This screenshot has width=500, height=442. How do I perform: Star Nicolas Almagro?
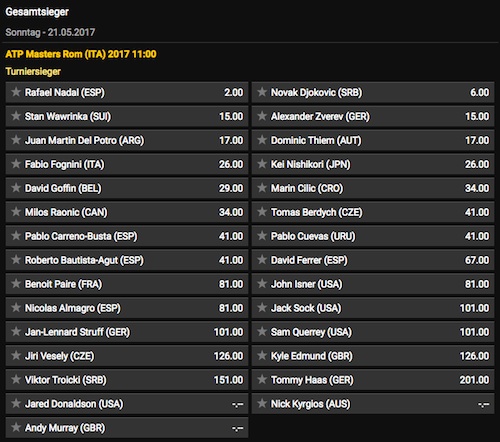coord(16,308)
